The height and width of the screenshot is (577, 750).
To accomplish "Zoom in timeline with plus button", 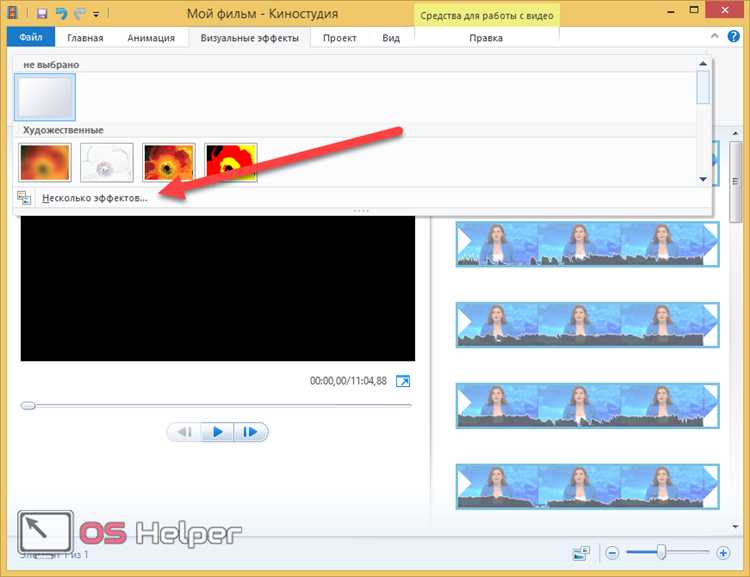I will 723,553.
